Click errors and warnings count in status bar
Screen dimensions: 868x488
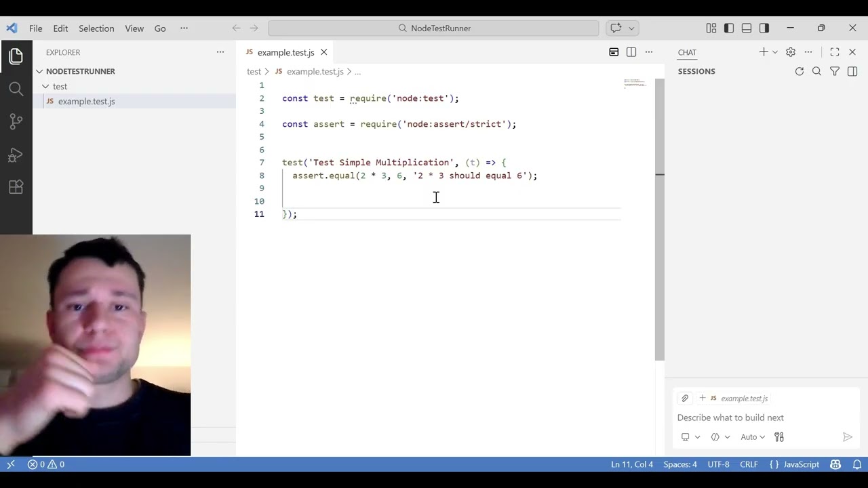[46, 464]
